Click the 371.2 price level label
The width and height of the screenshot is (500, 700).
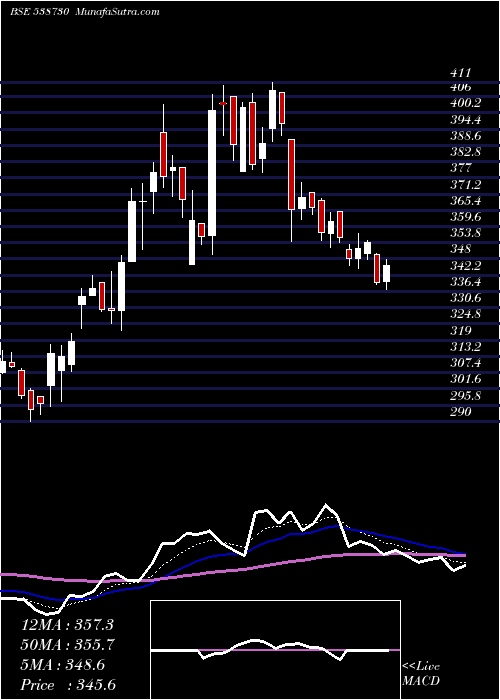point(466,184)
